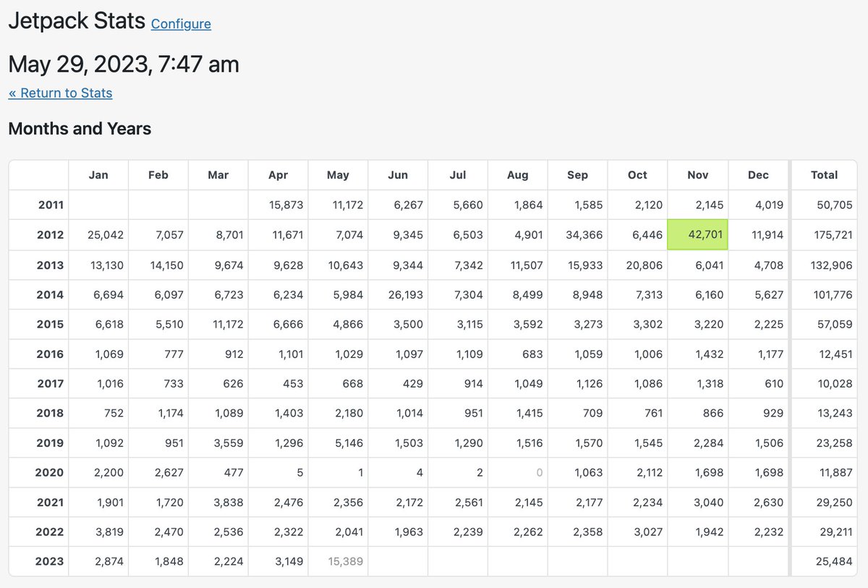
Task: Click the 34,366 September 2012 value
Action: pyautogui.click(x=584, y=235)
